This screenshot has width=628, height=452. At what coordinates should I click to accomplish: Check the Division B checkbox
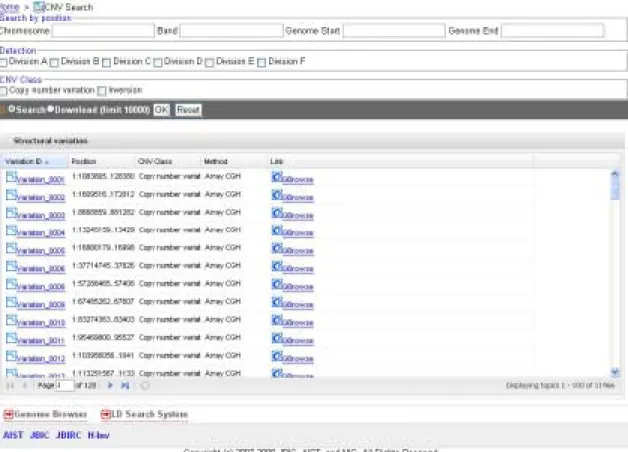pyautogui.click(x=54, y=62)
